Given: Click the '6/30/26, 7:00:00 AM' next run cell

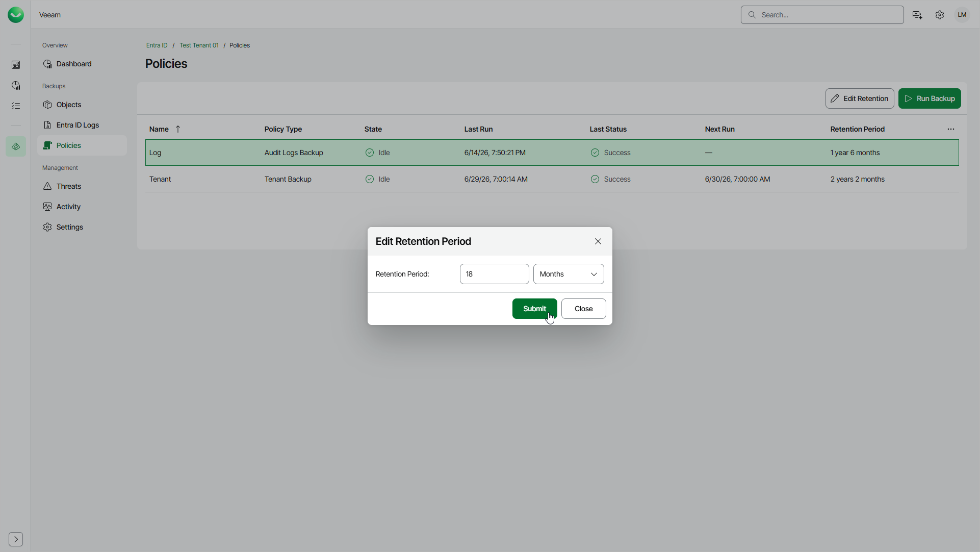Looking at the screenshot, I should point(737,179).
